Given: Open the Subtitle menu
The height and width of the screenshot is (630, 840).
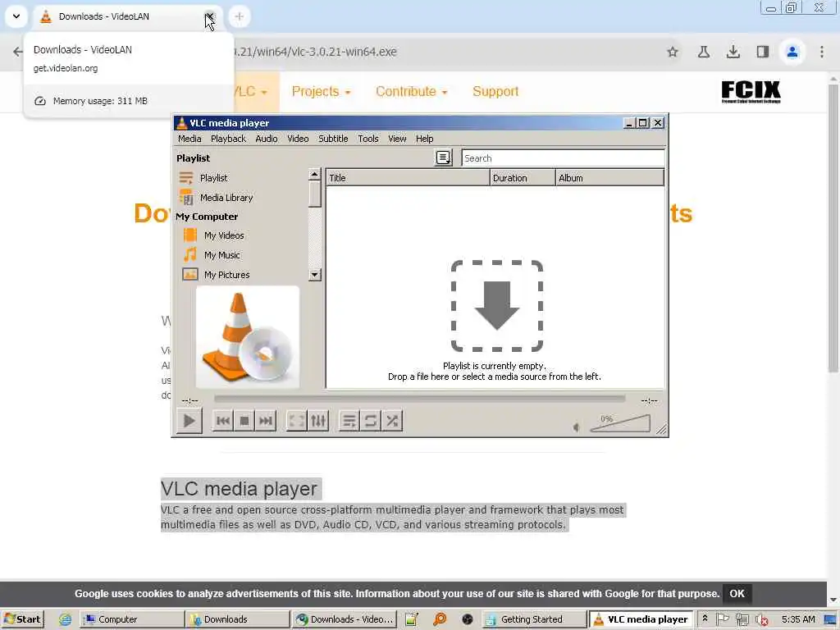Looking at the screenshot, I should [333, 139].
